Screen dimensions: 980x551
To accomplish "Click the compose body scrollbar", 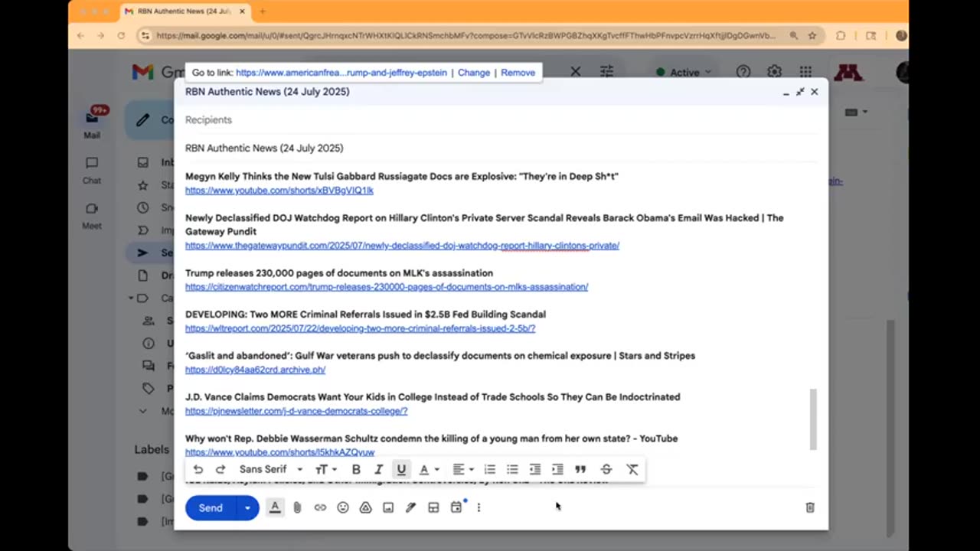I will click(x=813, y=419).
